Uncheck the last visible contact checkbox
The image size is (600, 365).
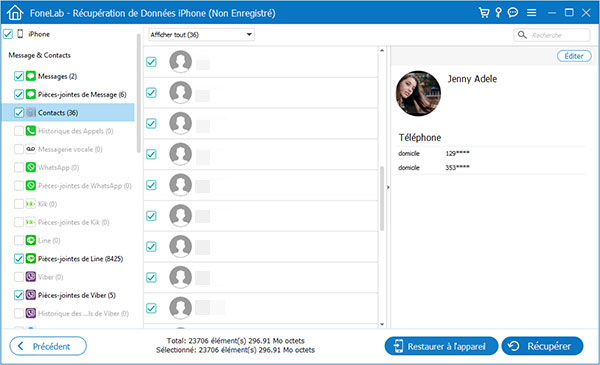click(x=152, y=308)
